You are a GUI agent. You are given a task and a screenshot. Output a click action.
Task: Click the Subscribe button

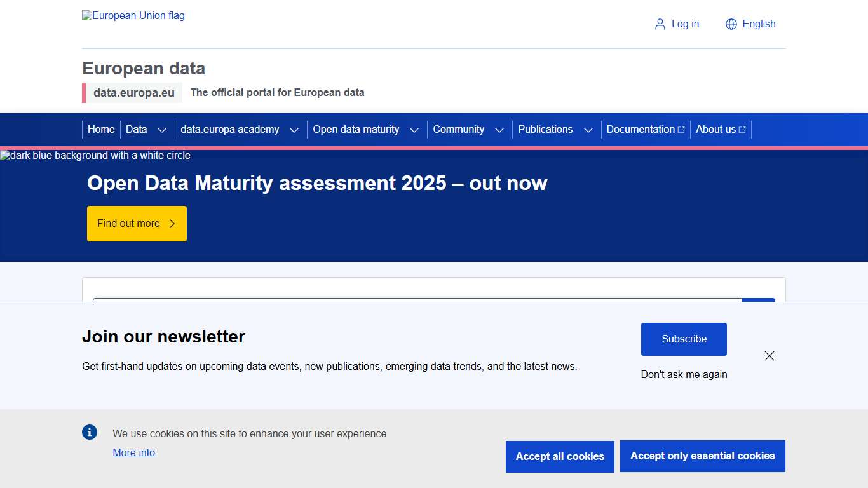tap(684, 339)
